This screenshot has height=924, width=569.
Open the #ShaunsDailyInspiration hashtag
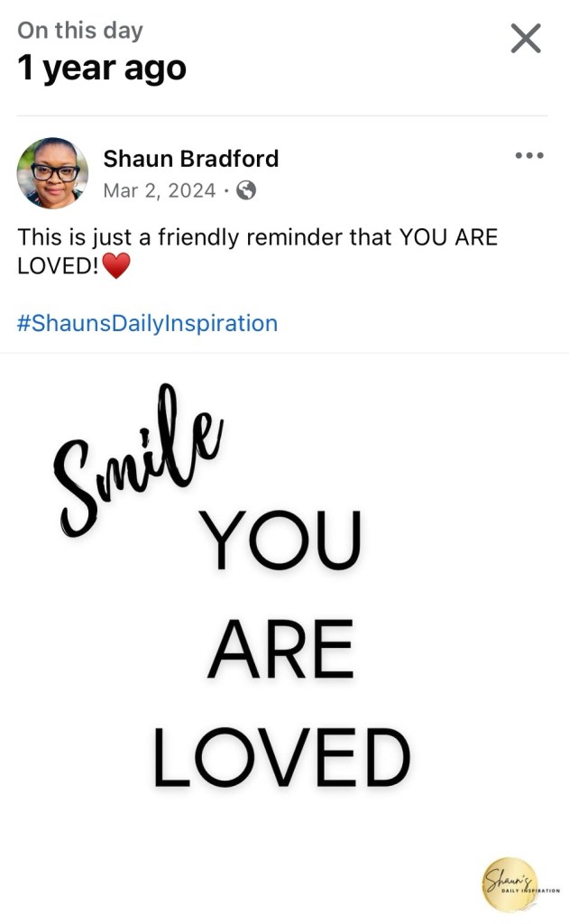[x=147, y=323]
